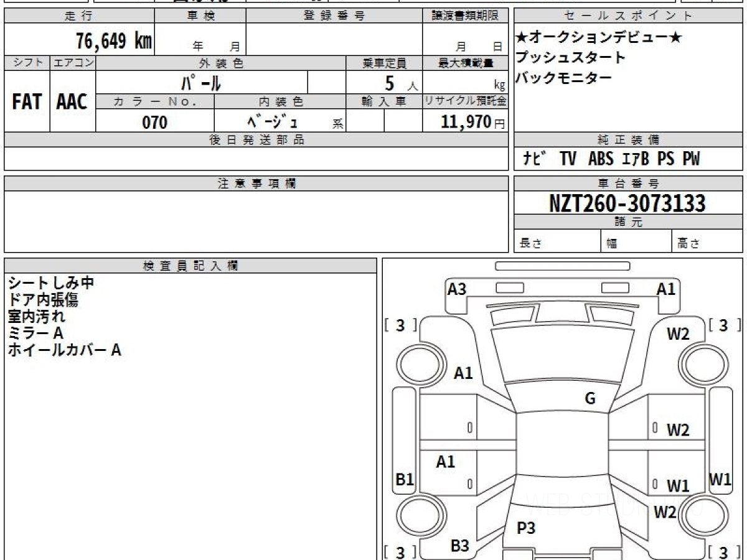Select the リサイクル預託金 header
This screenshot has height=560, width=747.
coord(465,101)
